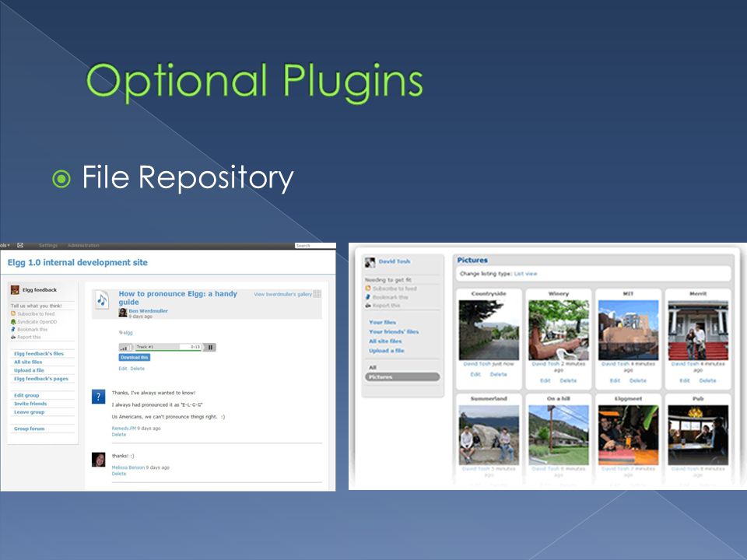Select the Pictures file filter
The width and height of the screenshot is (747, 560).
[x=402, y=377]
